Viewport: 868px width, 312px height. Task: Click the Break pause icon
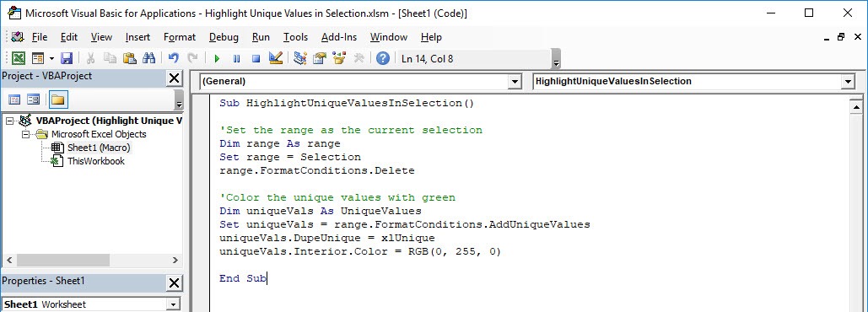pyautogui.click(x=236, y=59)
